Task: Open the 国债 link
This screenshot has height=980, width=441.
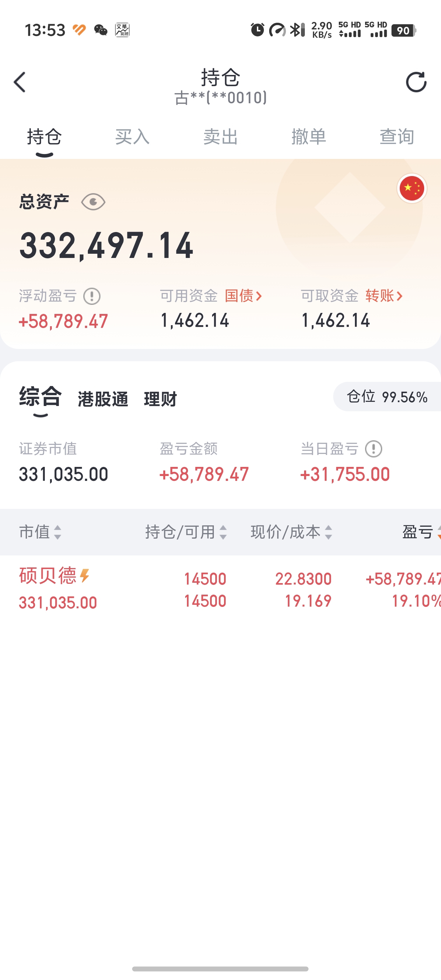Action: click(x=244, y=296)
